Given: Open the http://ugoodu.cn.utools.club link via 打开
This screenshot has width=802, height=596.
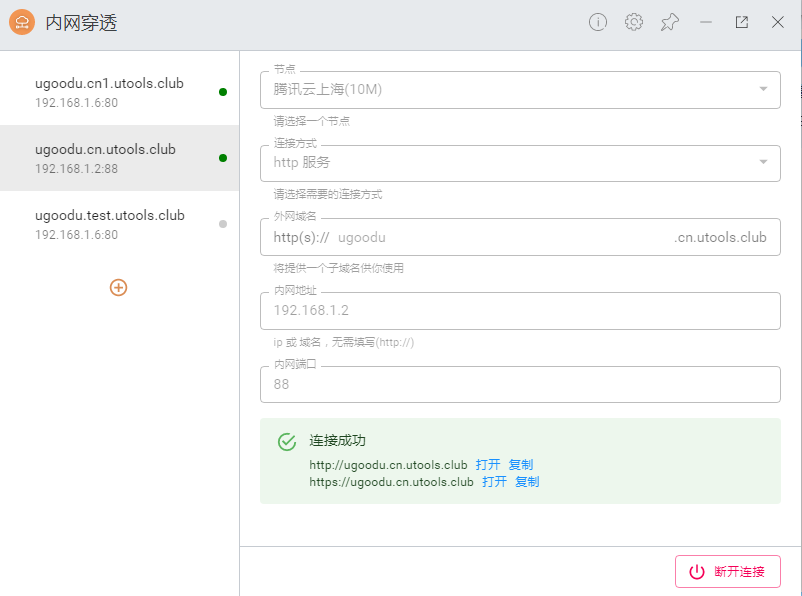Looking at the screenshot, I should pyautogui.click(x=488, y=465).
